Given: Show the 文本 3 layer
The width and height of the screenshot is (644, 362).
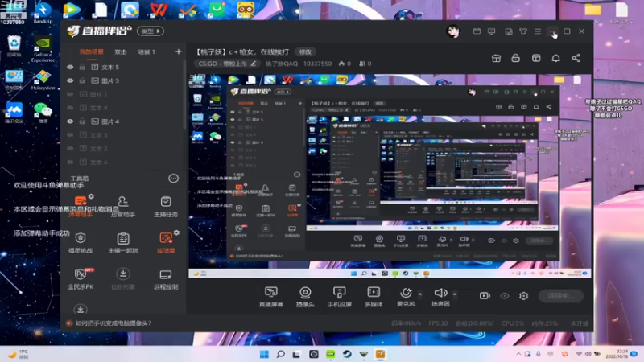Looking at the screenshot, I should [x=70, y=135].
